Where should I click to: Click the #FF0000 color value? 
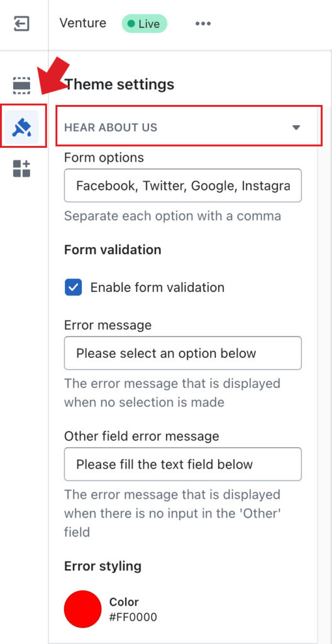click(133, 617)
